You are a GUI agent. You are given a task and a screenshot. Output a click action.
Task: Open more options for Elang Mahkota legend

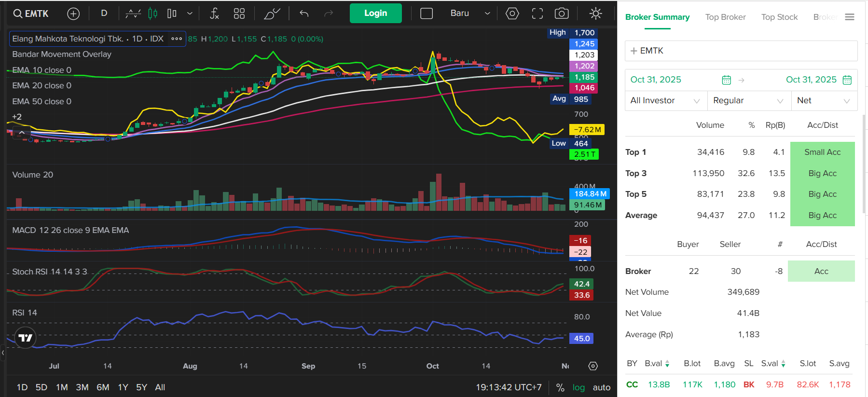coord(177,39)
